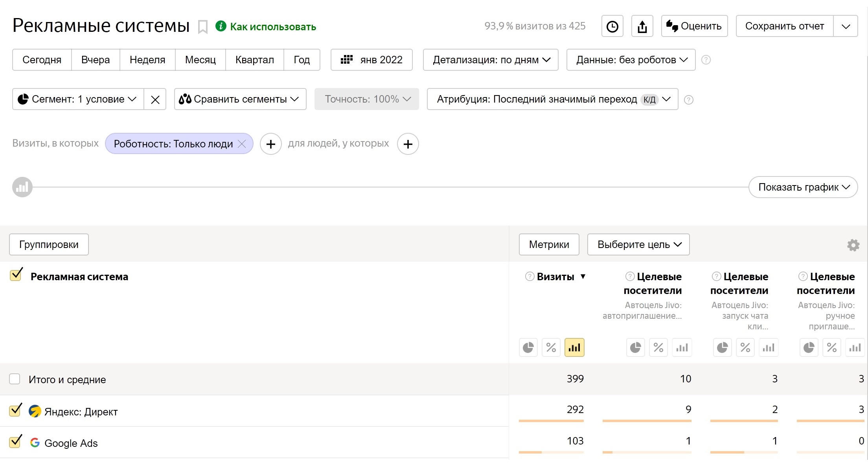The width and height of the screenshot is (868, 472).
Task: Select percent view for ручное приглашение column
Action: [832, 347]
